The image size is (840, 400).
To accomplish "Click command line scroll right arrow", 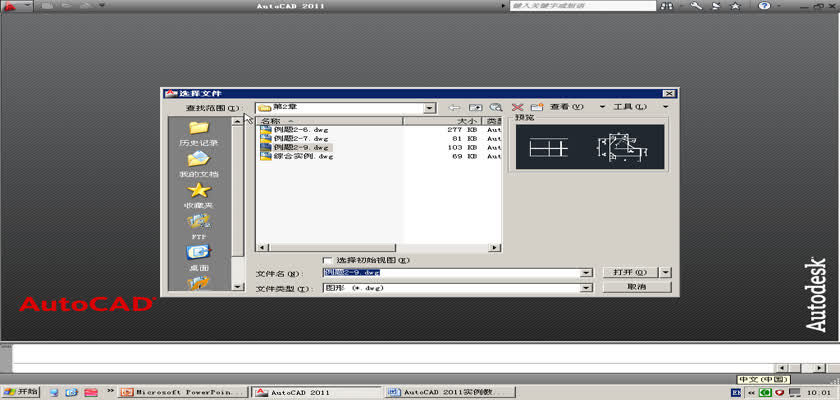I will (x=819, y=368).
